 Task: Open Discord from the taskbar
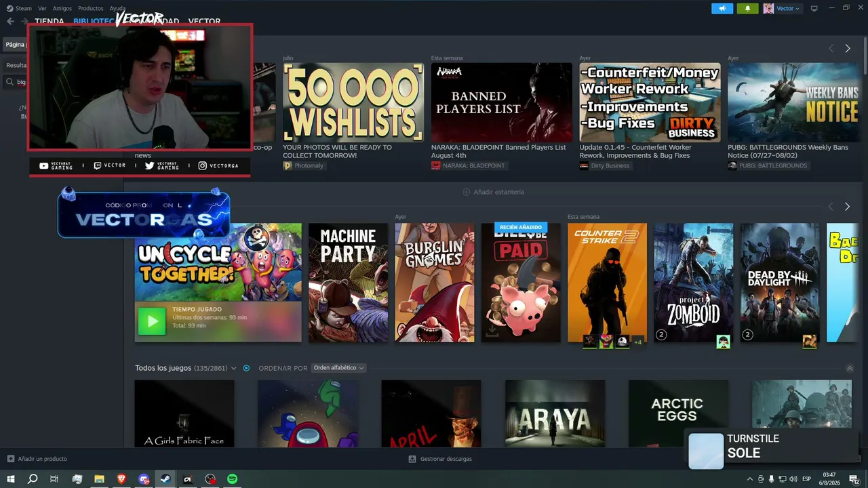click(x=144, y=479)
